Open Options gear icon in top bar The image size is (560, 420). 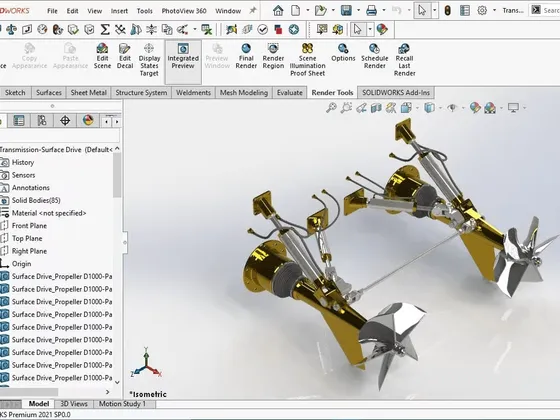point(482,10)
